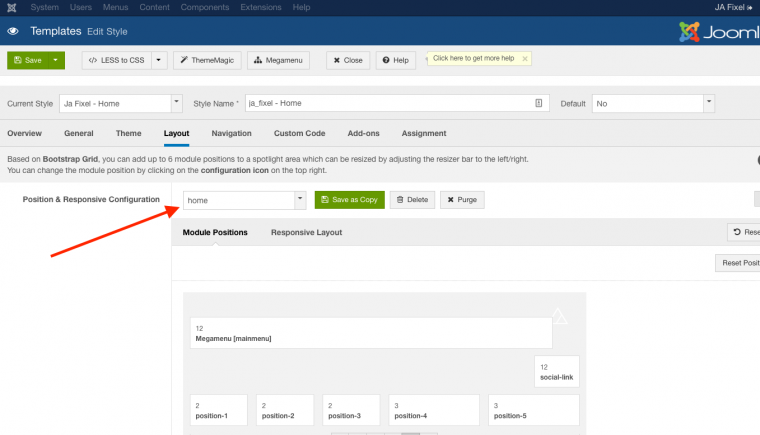
Task: Open the Content menu
Action: pyautogui.click(x=154, y=7)
